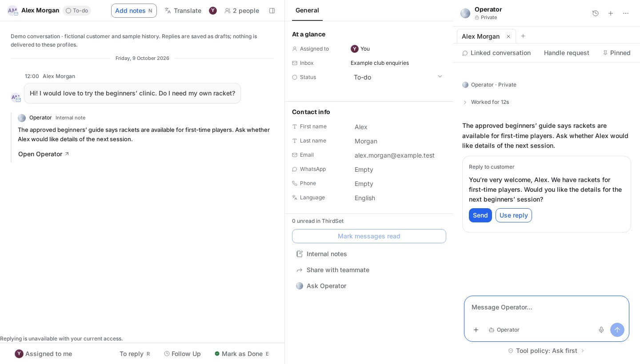Image resolution: width=640 pixels, height=364 pixels.
Task: Click Ask Operator in the details panel
Action: [321, 286]
